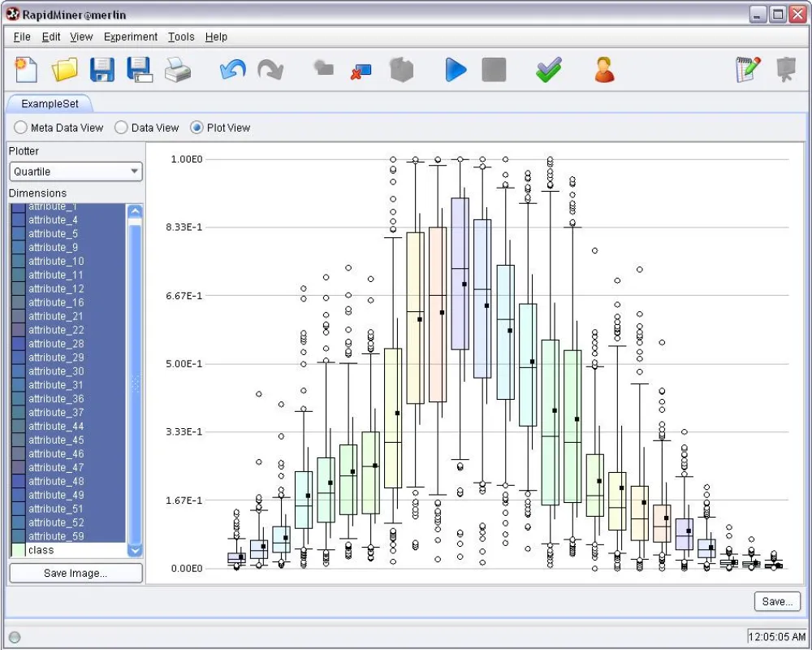The width and height of the screenshot is (812, 650).
Task: Open the View menu
Action: point(81,37)
